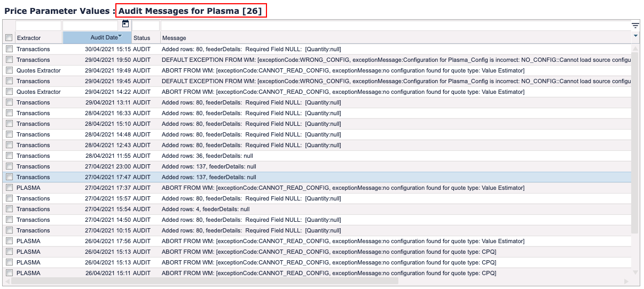This screenshot has width=644, height=289.
Task: Click date cell '29/04/2021 13:11'
Action: (x=108, y=102)
